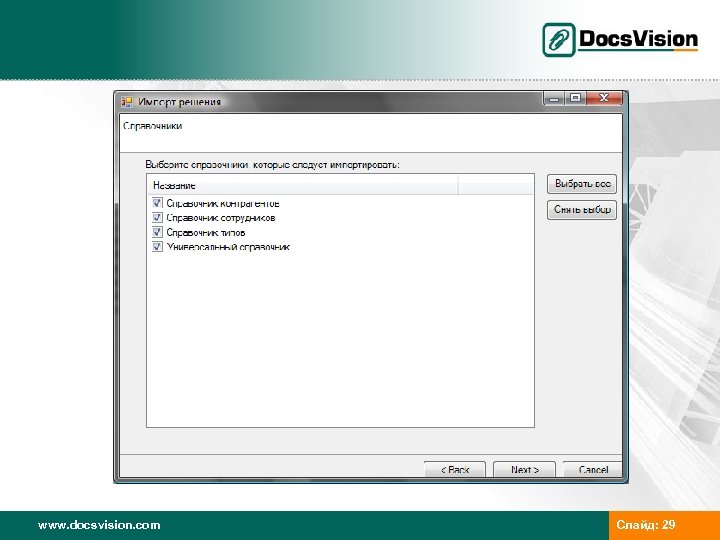The image size is (720, 540).
Task: Uncheck the Справочник типов checkbox
Action: pos(157,232)
